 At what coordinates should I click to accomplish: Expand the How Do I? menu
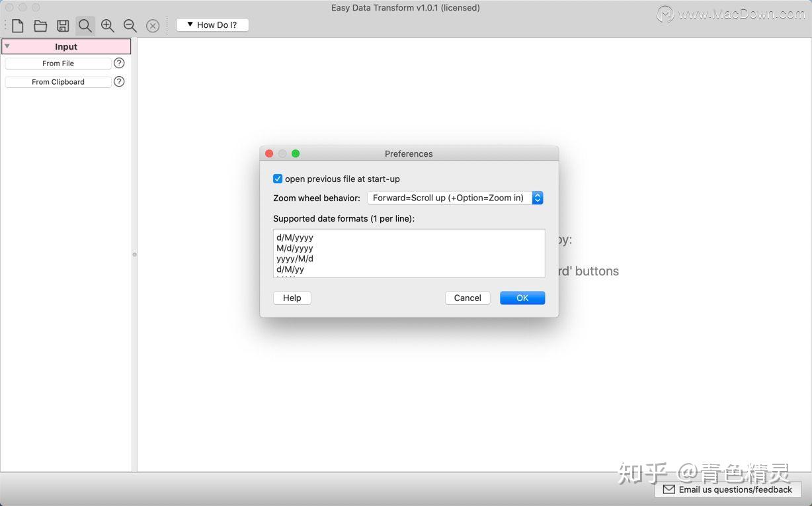(x=212, y=24)
